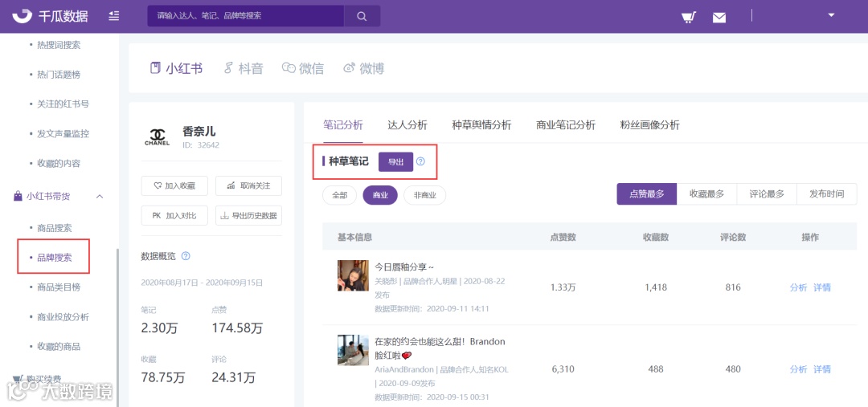Filter notes by 非商业
868x407 pixels.
[x=425, y=195]
